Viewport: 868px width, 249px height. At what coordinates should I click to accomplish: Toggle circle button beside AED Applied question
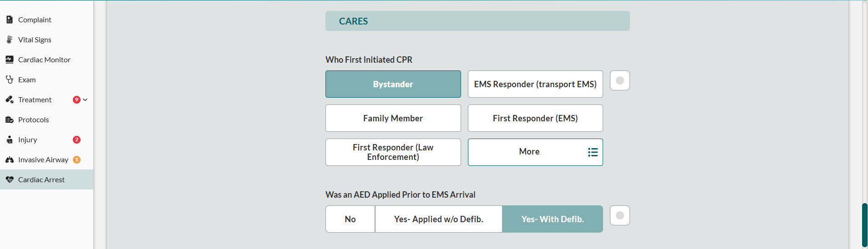tap(619, 215)
